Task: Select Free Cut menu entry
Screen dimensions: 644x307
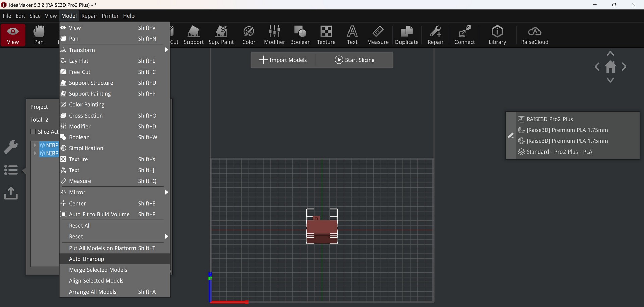Action: pyautogui.click(x=115, y=72)
